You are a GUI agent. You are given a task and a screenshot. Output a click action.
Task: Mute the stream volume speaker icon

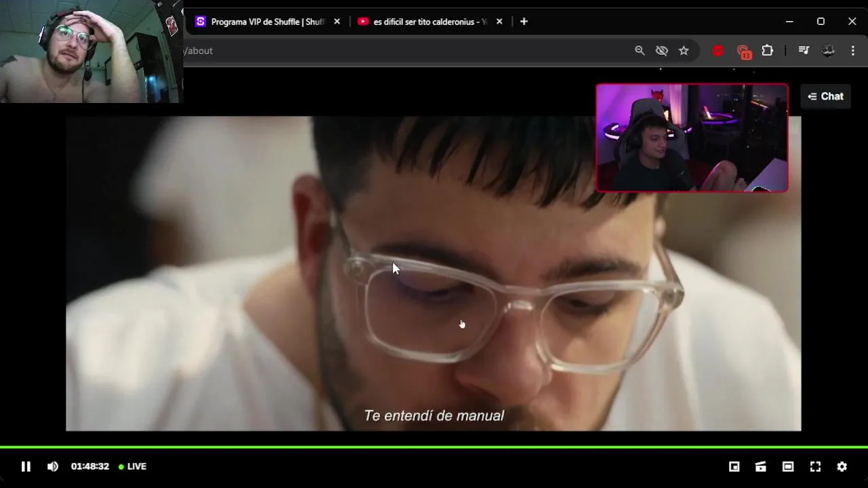53,466
